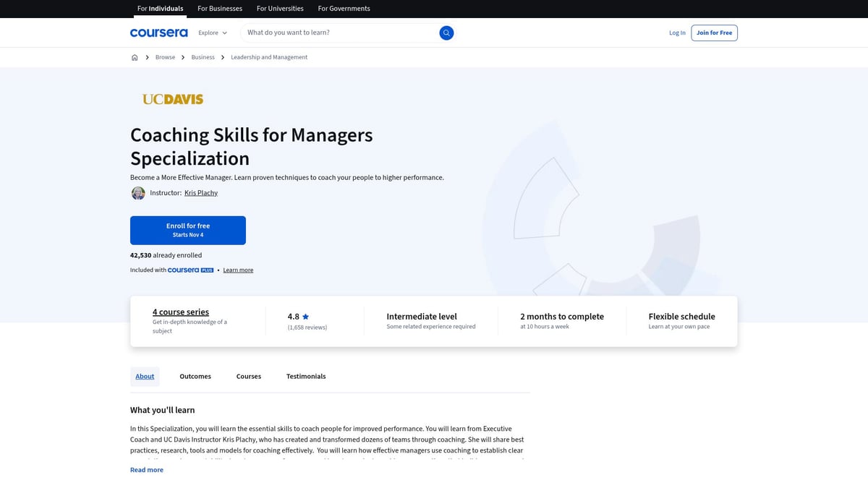Viewport: 868px width, 488px height.
Task: Select the home icon in the breadcrumb
Action: coord(135,56)
